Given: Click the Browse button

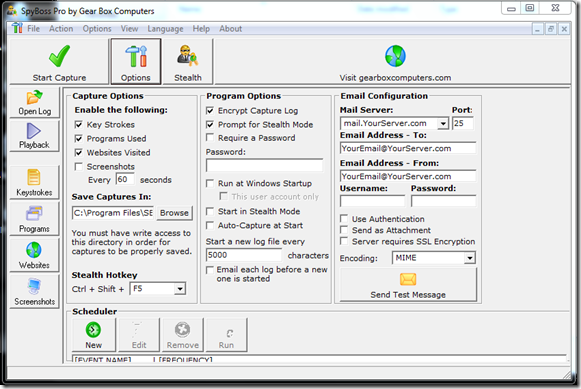Looking at the screenshot, I should click(174, 213).
